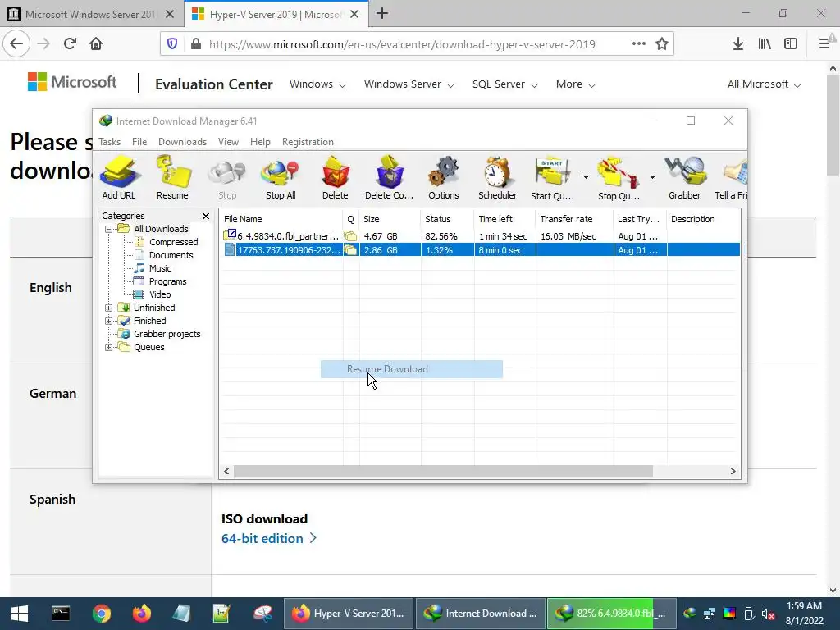Open the View menu in IDM
The width and height of the screenshot is (840, 630).
click(228, 142)
